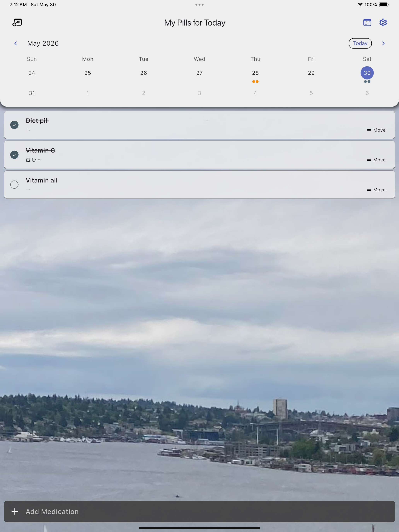
Task: Select Monday 25 in calendar
Action: (x=88, y=73)
